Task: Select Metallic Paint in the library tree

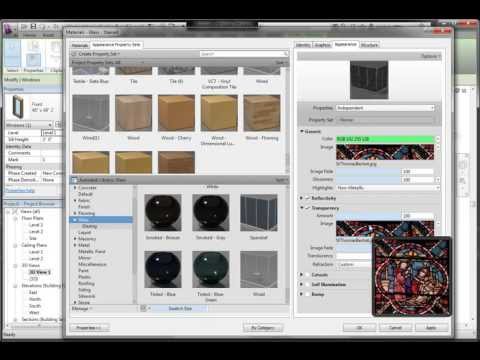Action: point(92,251)
